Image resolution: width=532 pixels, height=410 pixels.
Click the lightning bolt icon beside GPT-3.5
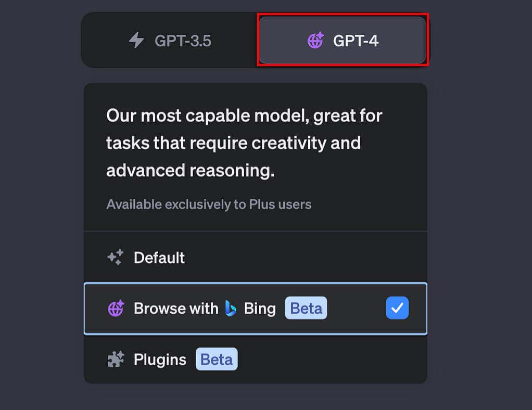pos(136,41)
